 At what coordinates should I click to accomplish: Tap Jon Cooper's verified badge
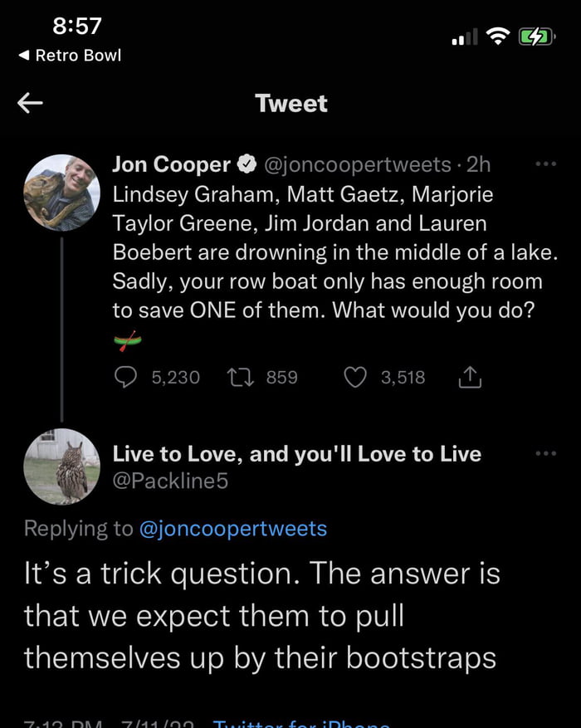247,165
